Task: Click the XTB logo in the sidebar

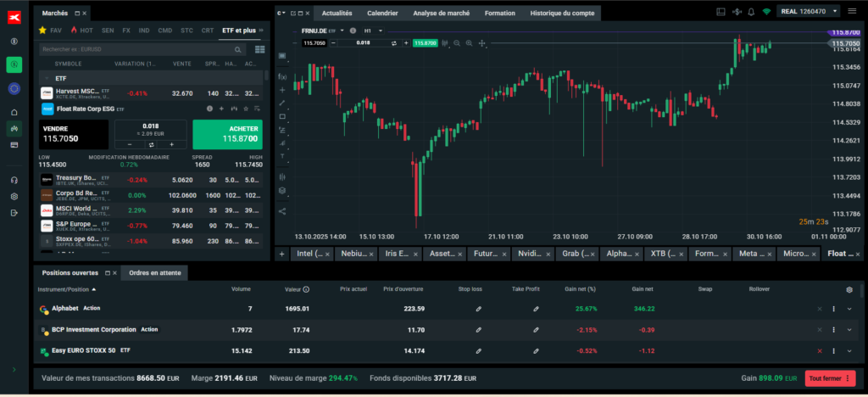Action: [x=14, y=18]
